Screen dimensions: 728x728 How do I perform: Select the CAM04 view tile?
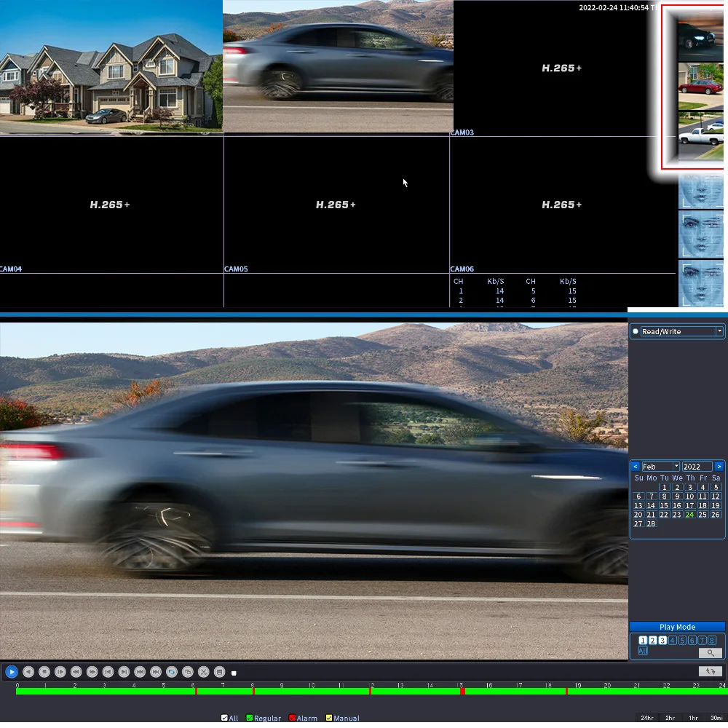[111, 205]
